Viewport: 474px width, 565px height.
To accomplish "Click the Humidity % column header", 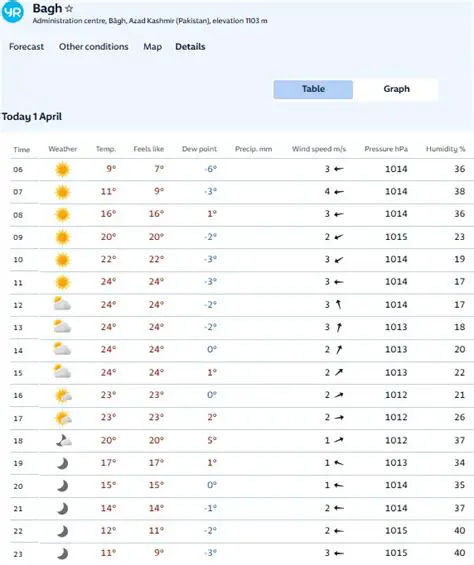I will click(x=446, y=149).
